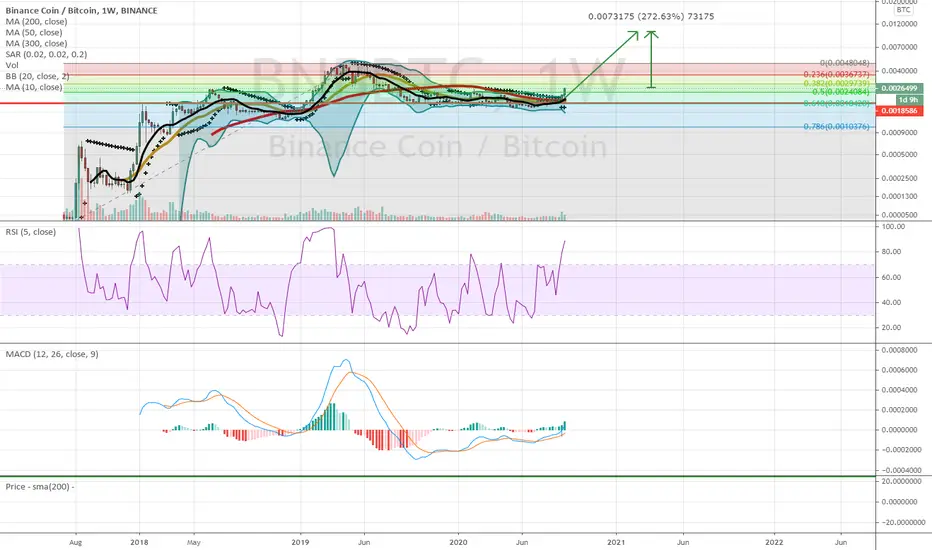This screenshot has height=550, width=932.
Task: Select the MA (300, close) indicator label
Action: pyautogui.click(x=36, y=43)
